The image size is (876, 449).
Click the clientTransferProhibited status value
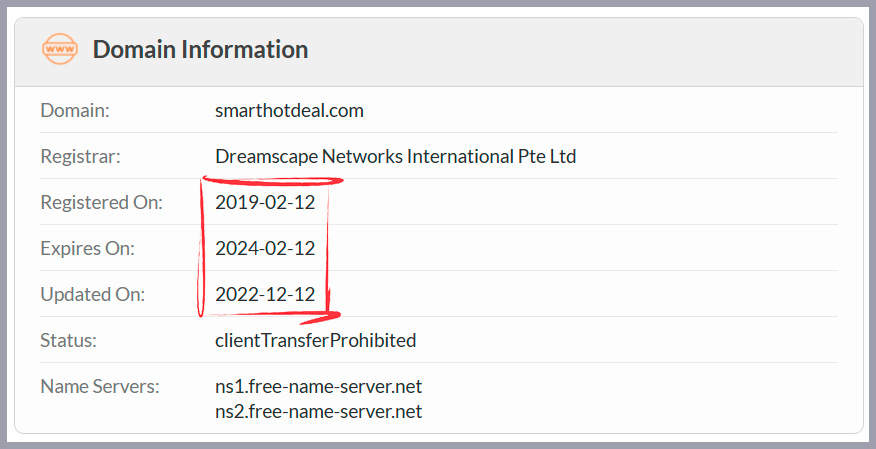click(315, 340)
